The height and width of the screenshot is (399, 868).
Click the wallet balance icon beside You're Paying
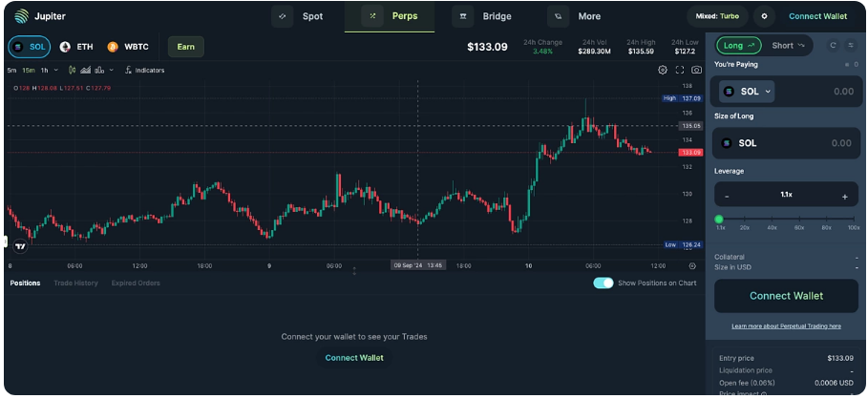848,65
